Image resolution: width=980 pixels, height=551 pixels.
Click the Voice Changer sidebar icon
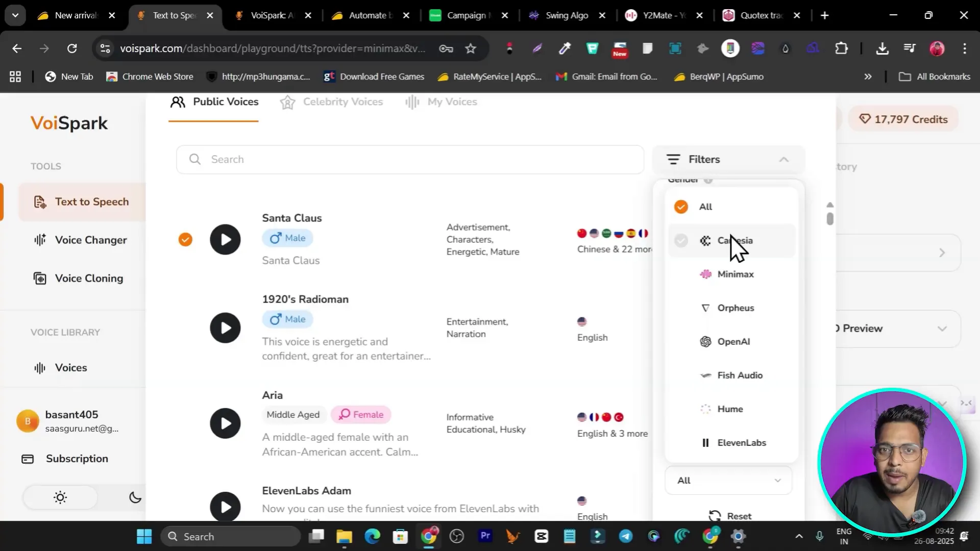(x=40, y=240)
